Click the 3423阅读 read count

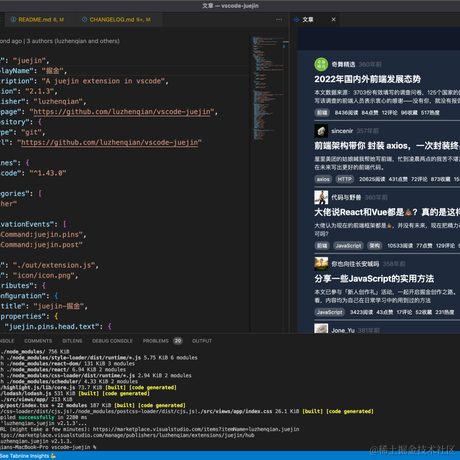(x=361, y=312)
